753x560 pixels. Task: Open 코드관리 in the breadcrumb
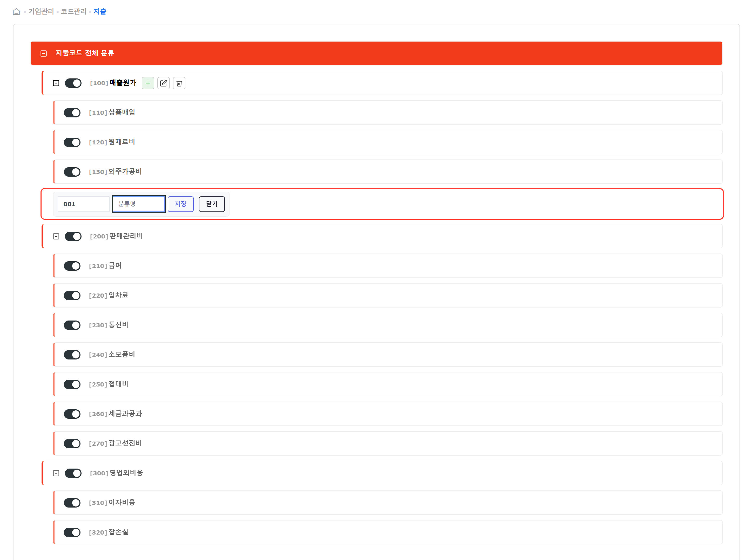tap(73, 11)
